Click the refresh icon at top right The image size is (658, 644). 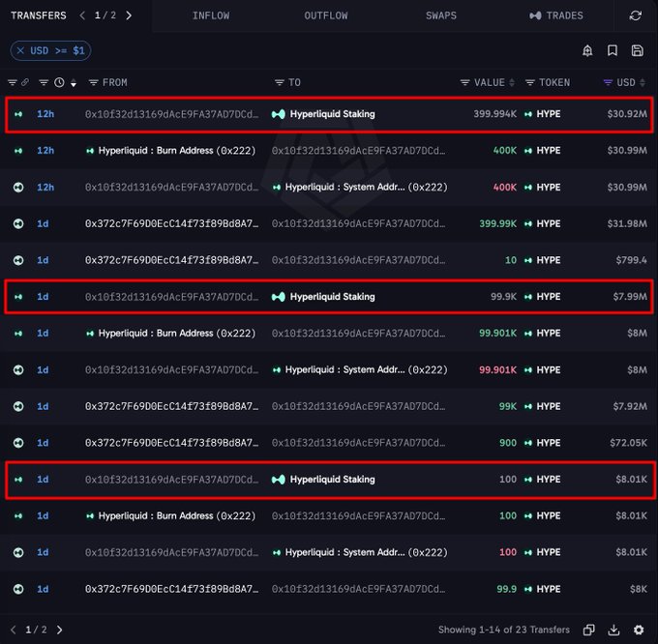(x=636, y=15)
